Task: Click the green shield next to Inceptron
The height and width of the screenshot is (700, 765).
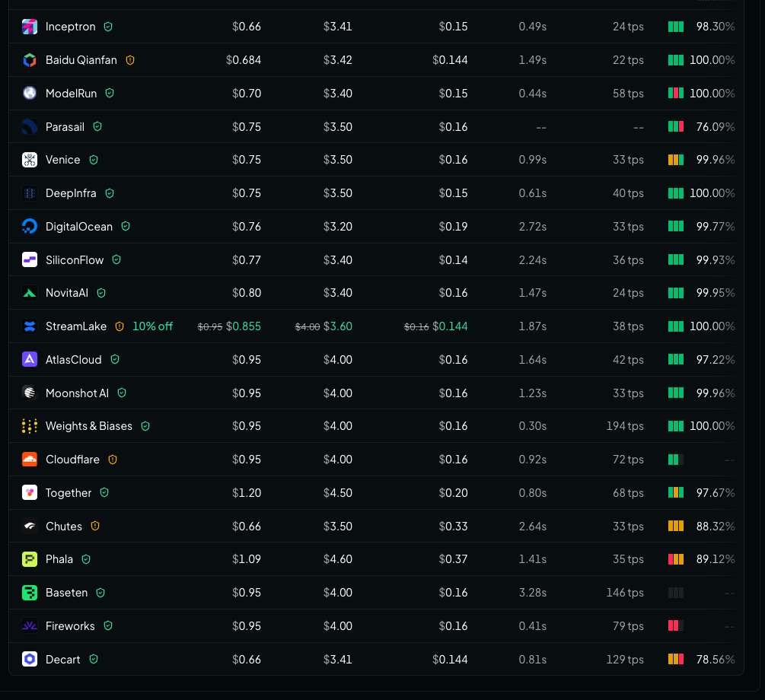Action: point(108,27)
